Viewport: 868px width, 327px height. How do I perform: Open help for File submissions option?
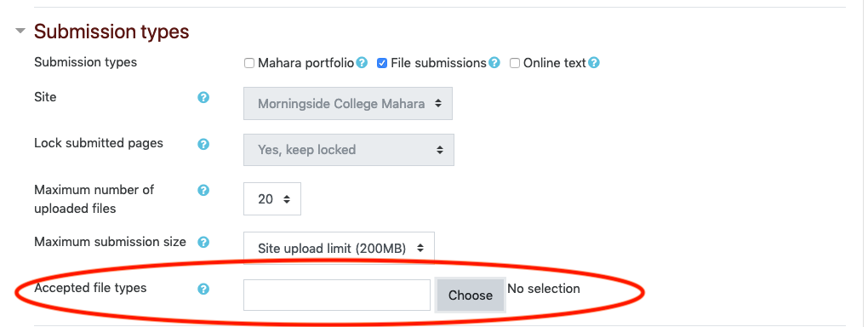pyautogui.click(x=494, y=63)
